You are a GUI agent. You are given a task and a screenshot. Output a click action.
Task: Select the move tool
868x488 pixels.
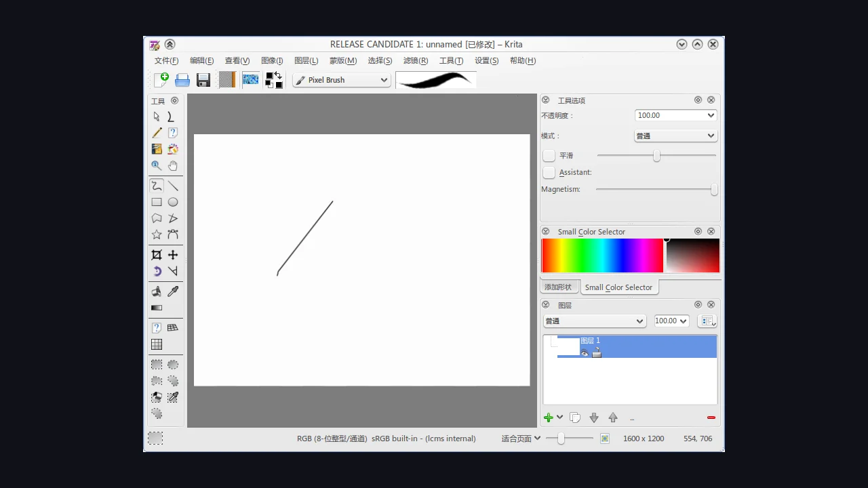173,255
